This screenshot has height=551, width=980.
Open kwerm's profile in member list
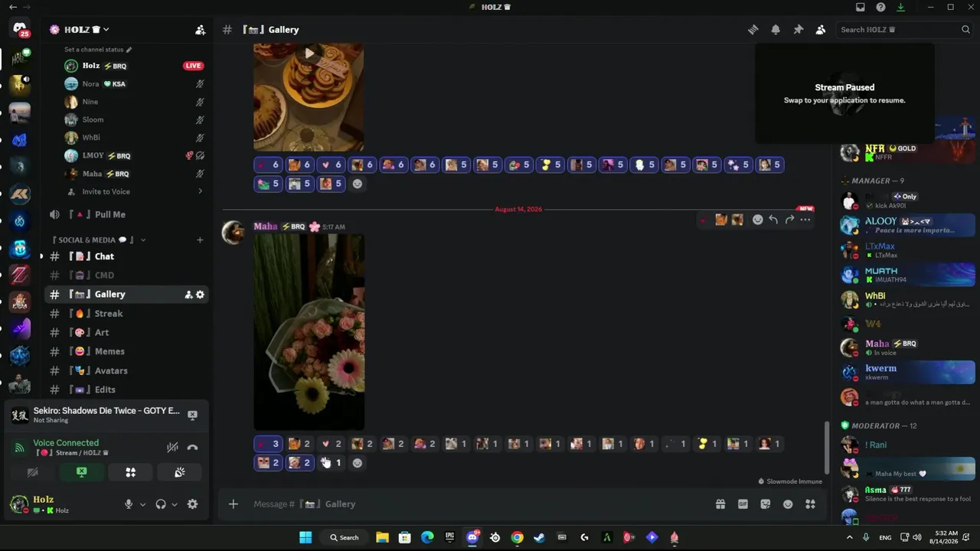point(908,372)
